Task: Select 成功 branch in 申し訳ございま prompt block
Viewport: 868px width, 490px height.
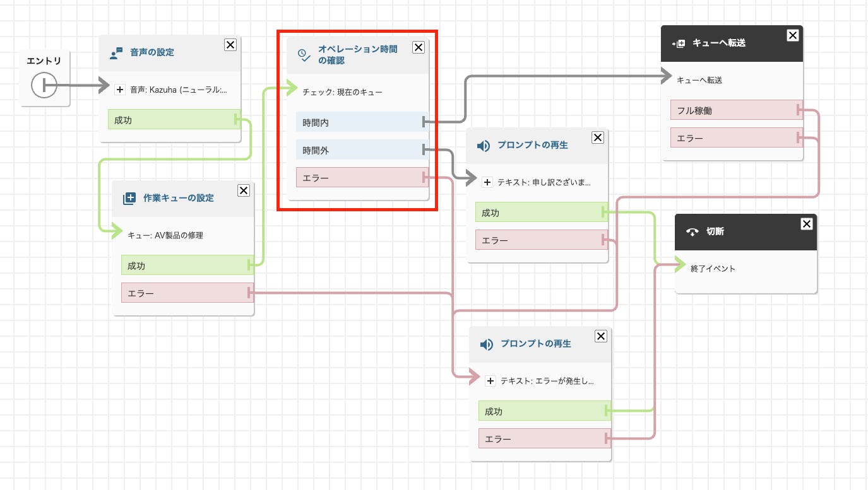Action: pyautogui.click(x=541, y=213)
